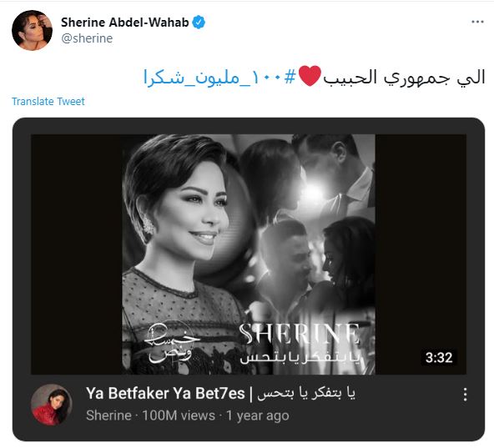The image size is (494, 448).
Task: Play the black-and-white video thumbnail
Action: [249, 254]
